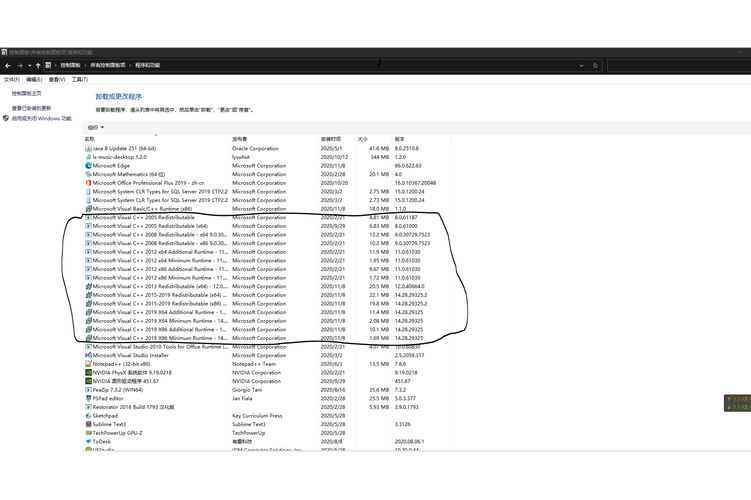Click the 控制面板主页 link
751x500 pixels.
pos(26,93)
